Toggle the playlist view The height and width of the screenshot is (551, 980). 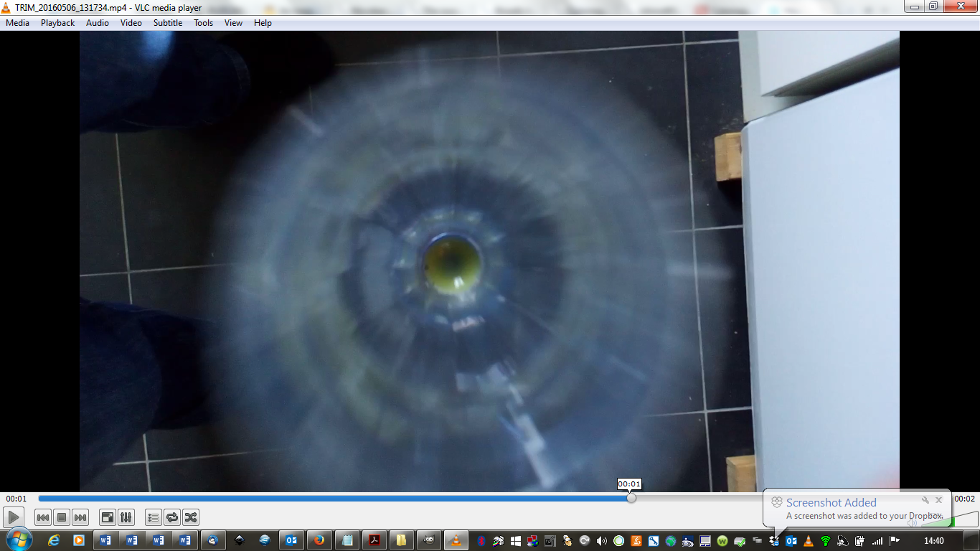click(153, 517)
